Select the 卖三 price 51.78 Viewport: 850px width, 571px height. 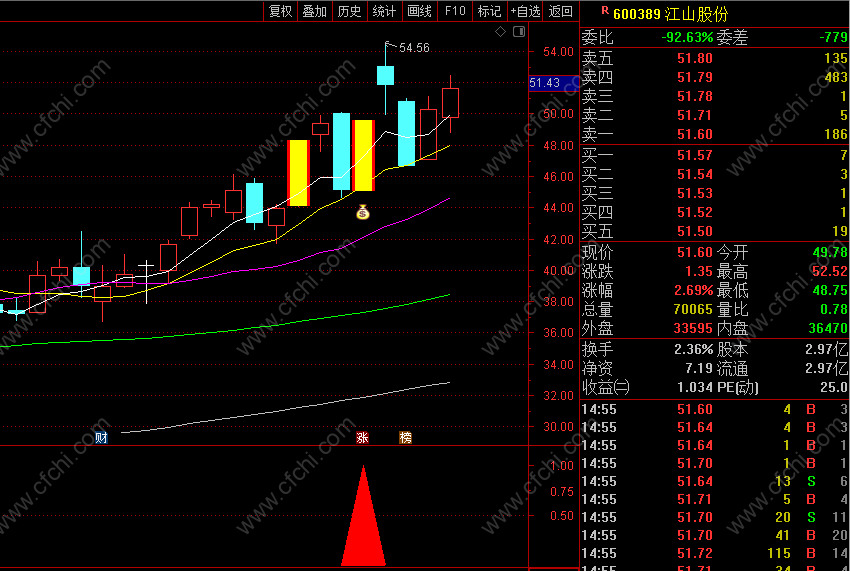[x=694, y=96]
